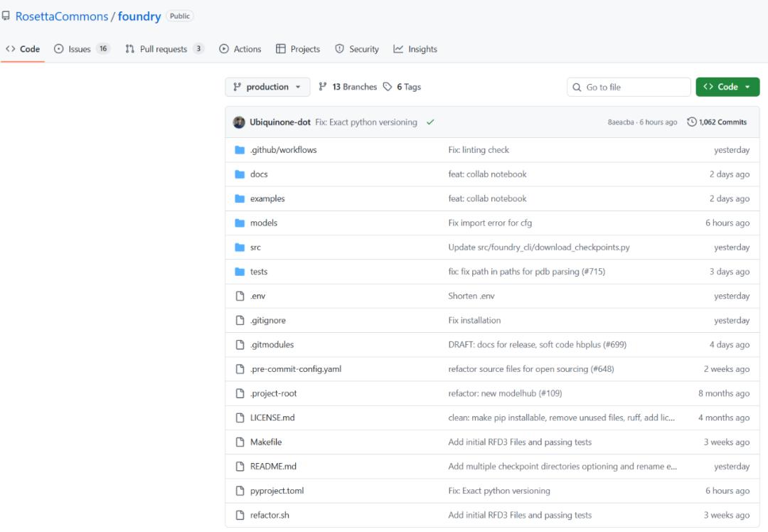This screenshot has height=532, width=768.
Task: Open the pyproject.toml file
Action: click(277, 491)
